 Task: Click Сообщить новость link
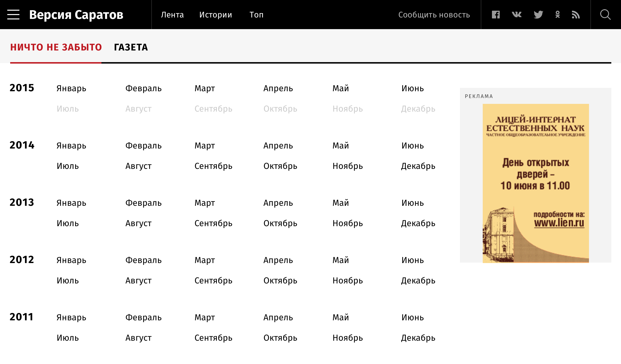point(434,15)
